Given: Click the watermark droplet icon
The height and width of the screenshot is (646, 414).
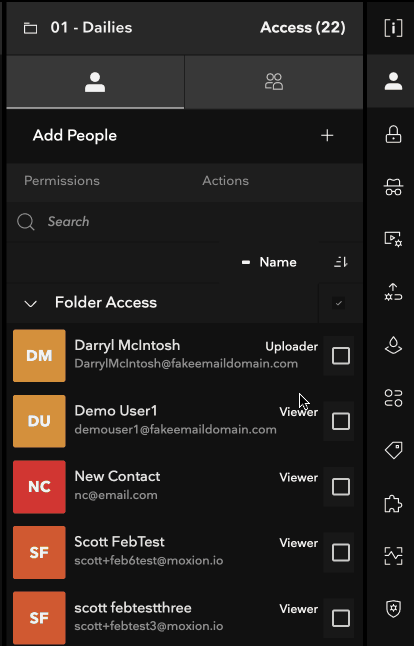Looking at the screenshot, I should (x=393, y=345).
